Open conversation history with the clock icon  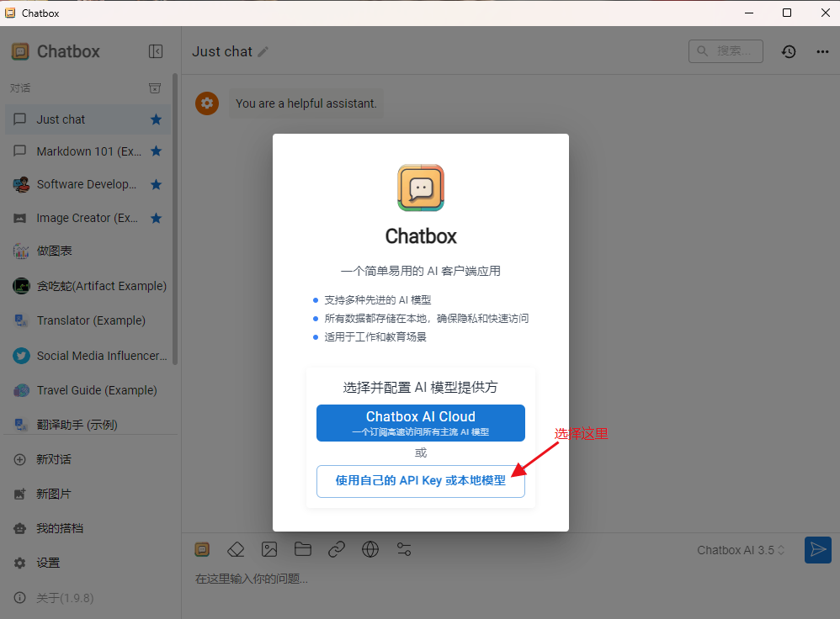click(789, 51)
